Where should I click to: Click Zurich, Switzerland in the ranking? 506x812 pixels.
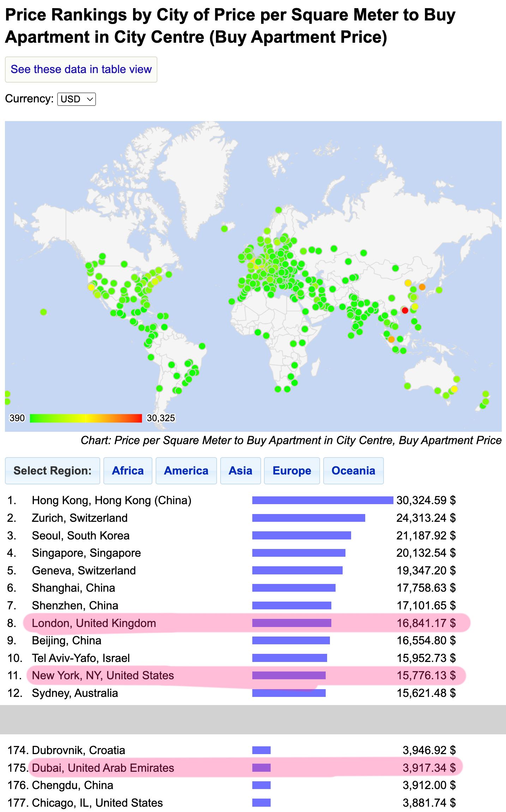[x=80, y=518]
